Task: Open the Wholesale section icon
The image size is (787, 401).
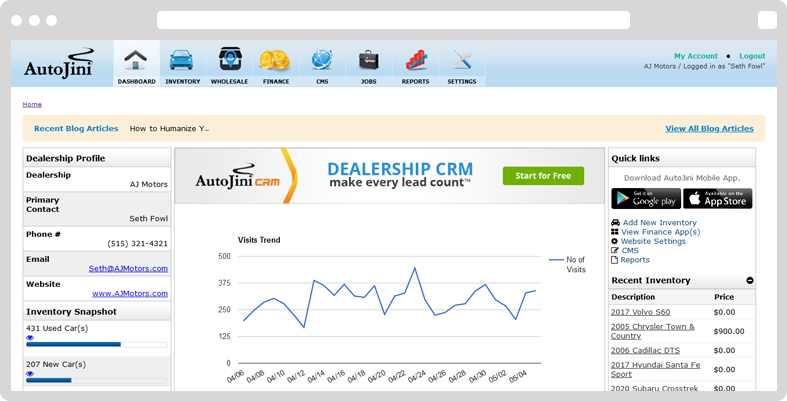Action: click(x=229, y=60)
